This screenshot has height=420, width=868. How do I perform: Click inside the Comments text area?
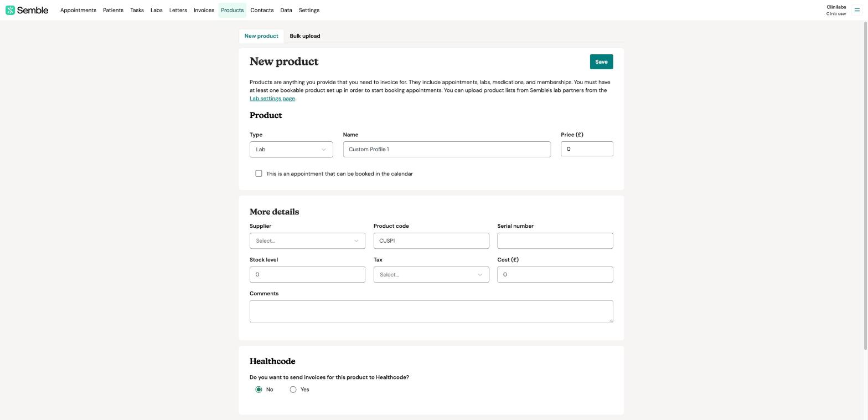[x=431, y=311]
